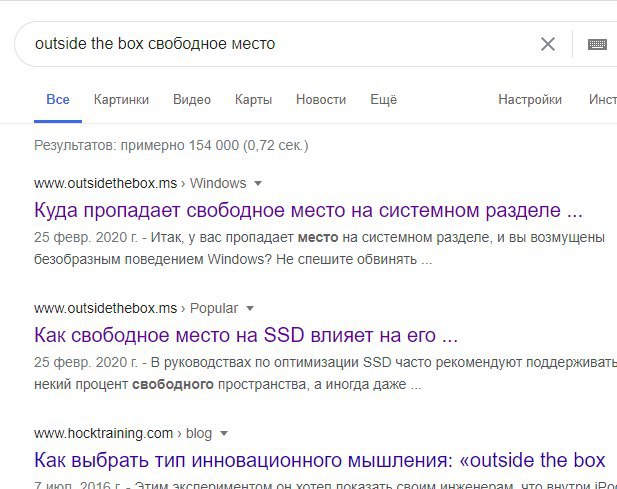The height and width of the screenshot is (489, 617).
Task: Open the Карты tab
Action: (x=253, y=100)
